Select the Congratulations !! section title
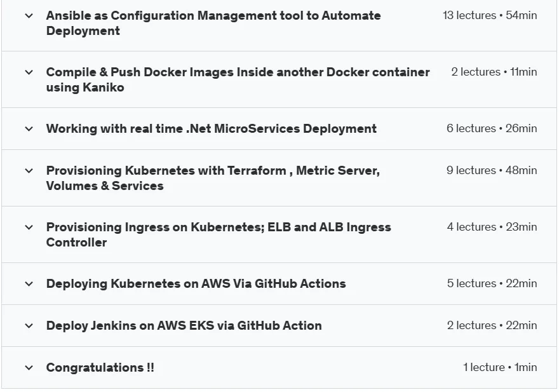559x392 pixels. [100, 368]
